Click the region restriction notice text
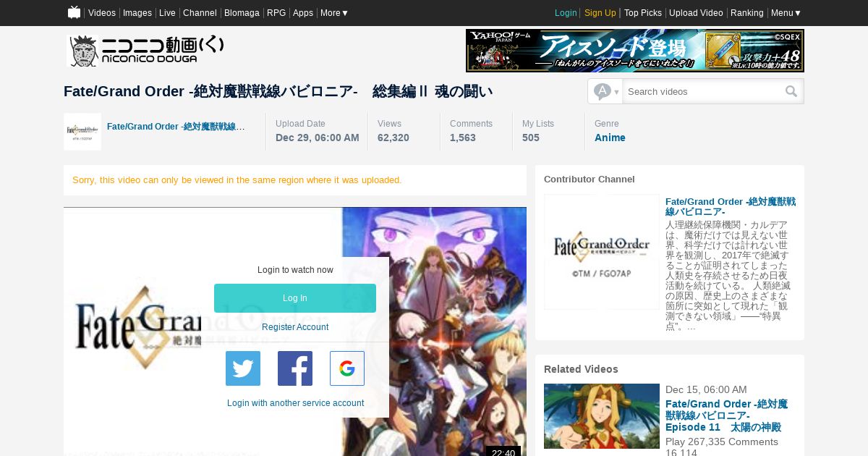868x456 pixels. click(237, 180)
